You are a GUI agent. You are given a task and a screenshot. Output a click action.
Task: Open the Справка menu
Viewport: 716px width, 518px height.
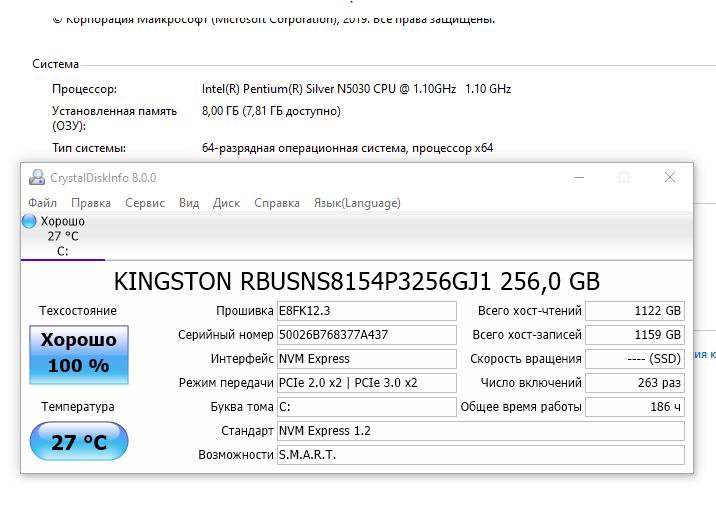[277, 203]
